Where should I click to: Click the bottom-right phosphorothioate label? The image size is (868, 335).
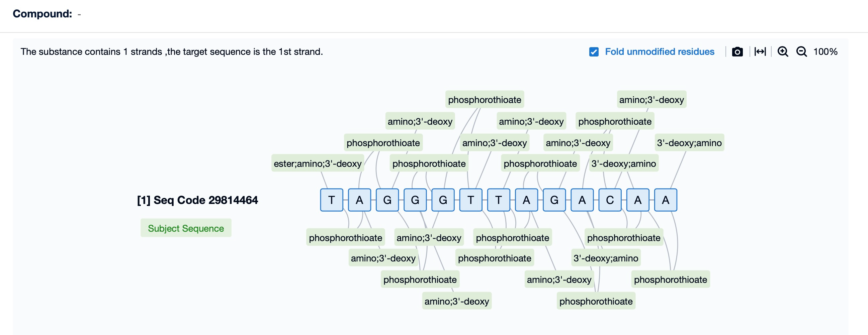pyautogui.click(x=670, y=280)
